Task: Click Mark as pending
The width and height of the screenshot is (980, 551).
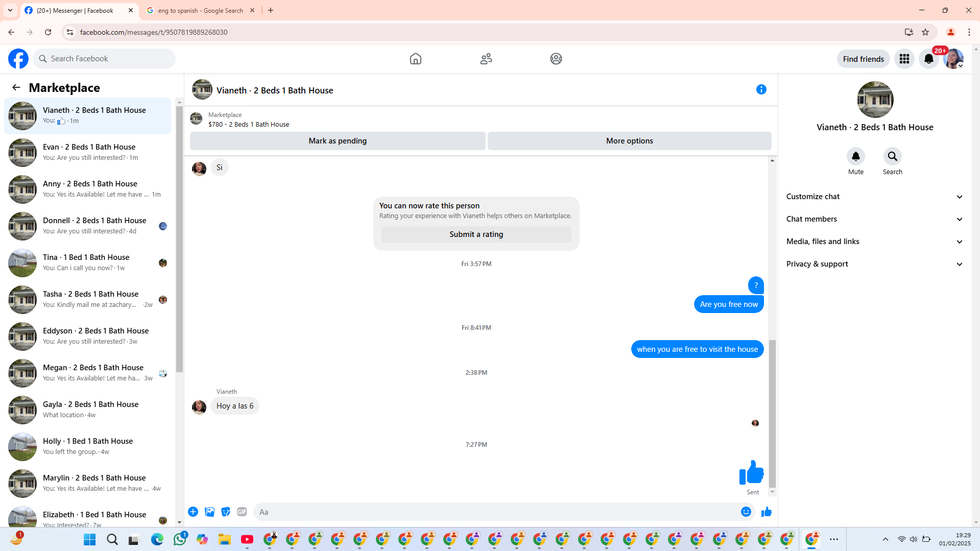Action: pos(338,141)
